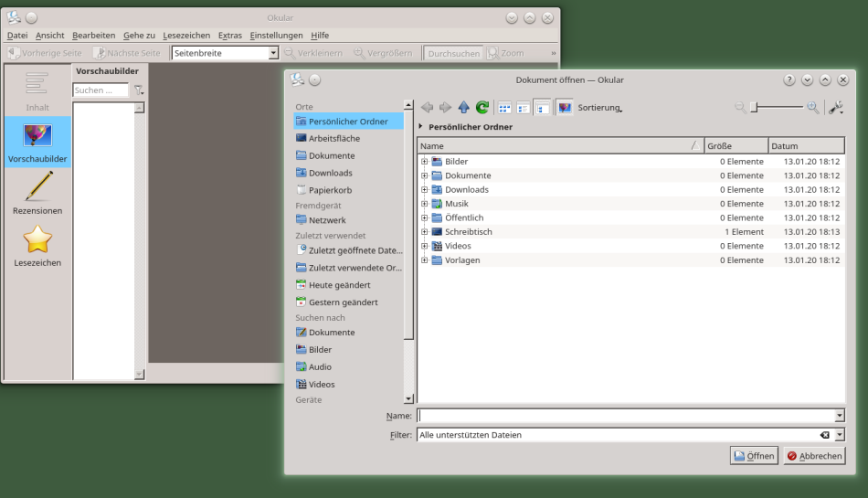This screenshot has width=868, height=498.
Task: Open the file dialog options wrench
Action: [x=835, y=108]
